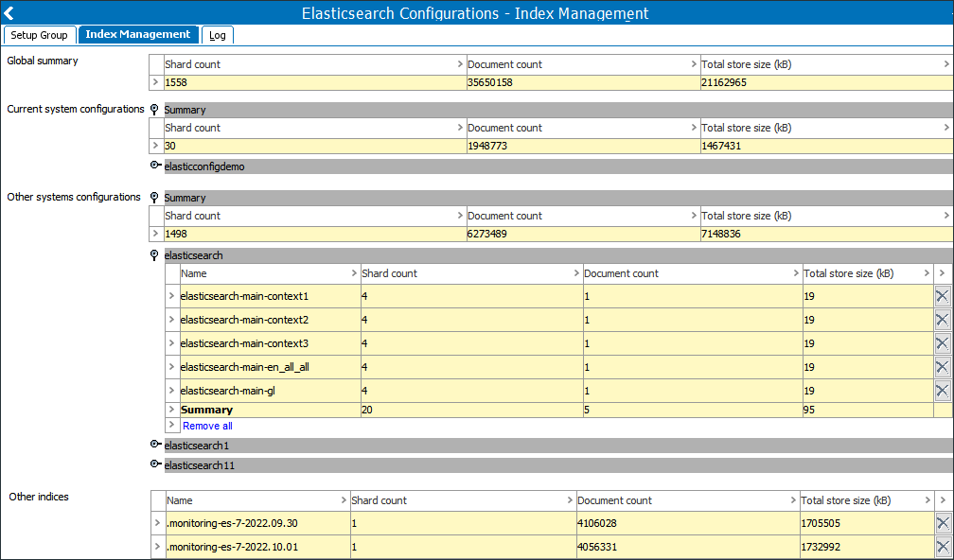The width and height of the screenshot is (954, 560).
Task: Open the row arrow for elasticsearch-main-context3
Action: (x=172, y=343)
